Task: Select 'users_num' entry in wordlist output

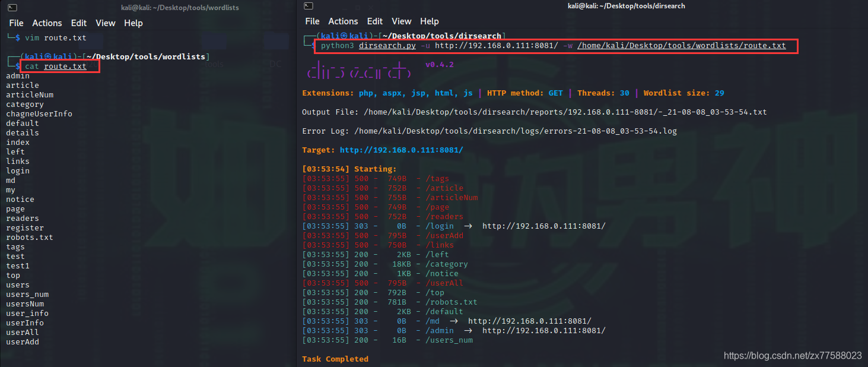Action: point(27,295)
